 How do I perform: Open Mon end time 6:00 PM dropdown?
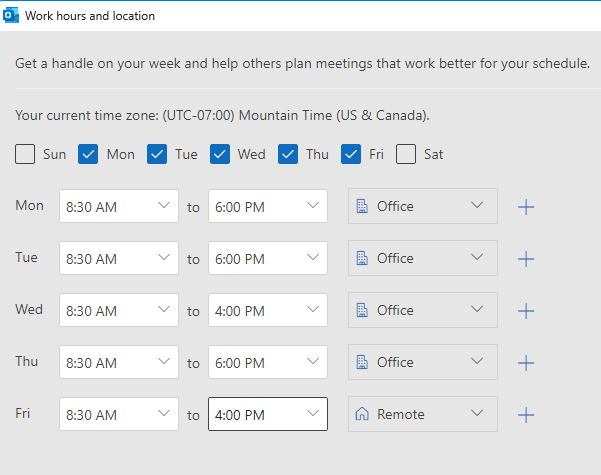[268, 206]
